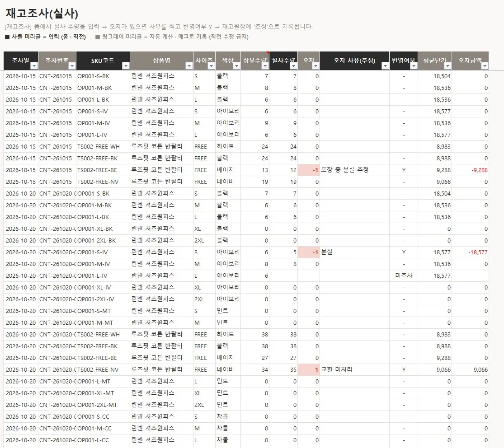This screenshot has width=504, height=448.
Task: Select the OP001-2XL-IV SKU cell
Action: click(103, 299)
